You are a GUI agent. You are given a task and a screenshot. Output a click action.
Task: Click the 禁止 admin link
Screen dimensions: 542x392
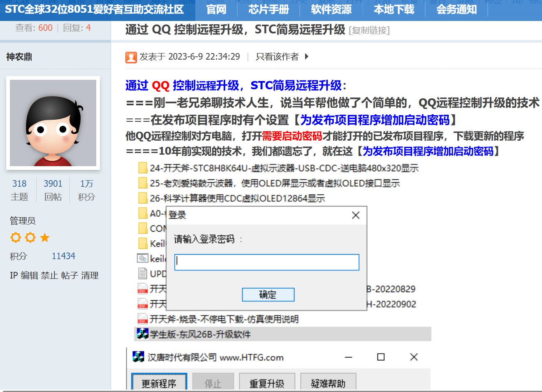coord(49,276)
